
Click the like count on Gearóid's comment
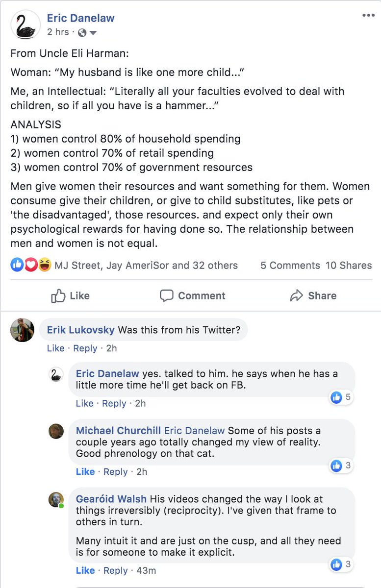pyautogui.click(x=341, y=564)
